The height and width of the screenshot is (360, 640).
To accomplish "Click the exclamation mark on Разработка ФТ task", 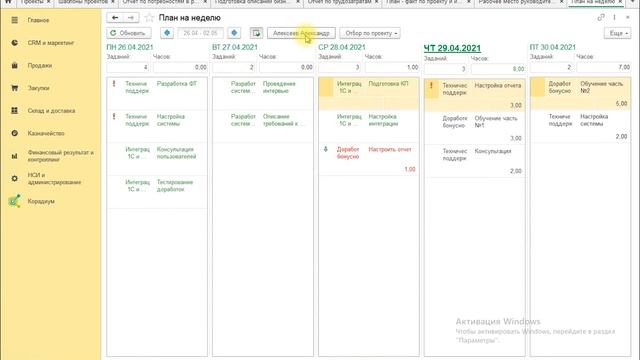I will tap(114, 84).
